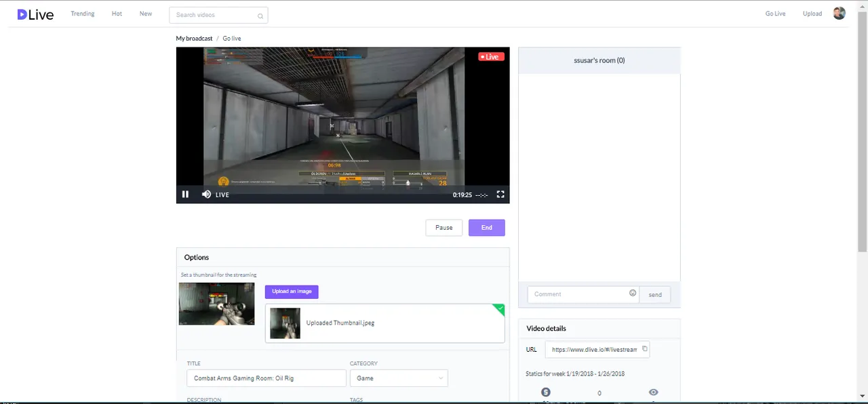Viewport: 868px width, 404px height.
Task: Open the Trending videos page
Action: [x=83, y=14]
